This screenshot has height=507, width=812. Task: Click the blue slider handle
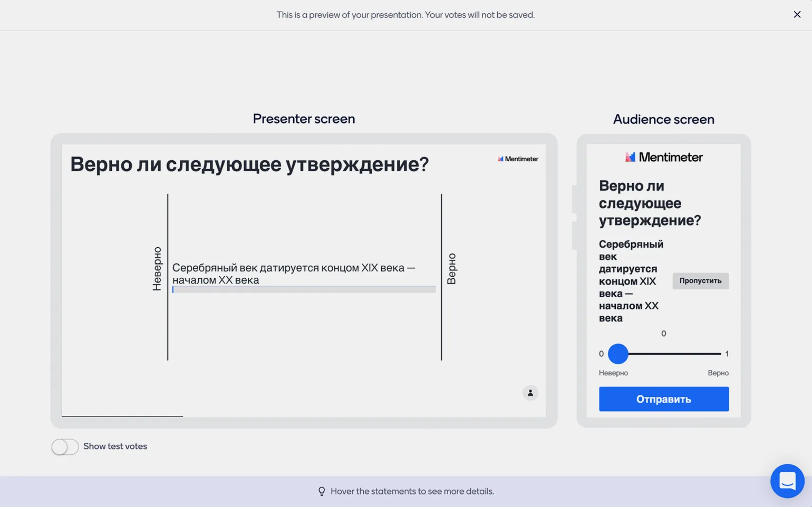618,354
